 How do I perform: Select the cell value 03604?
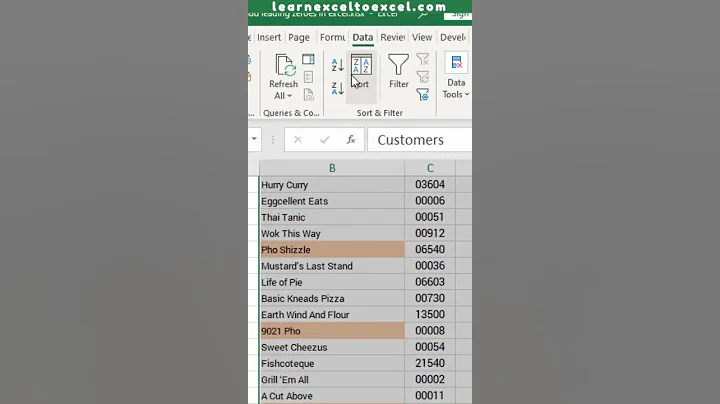click(430, 185)
